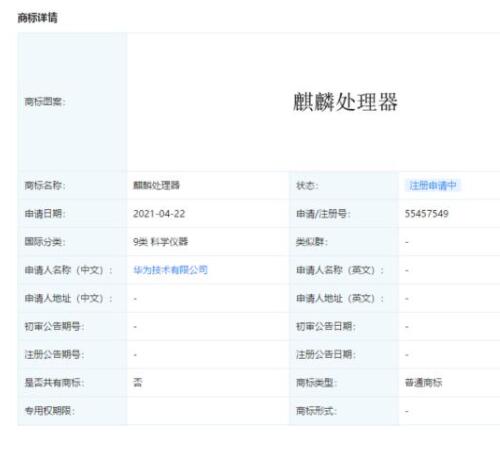Image resolution: width=500 pixels, height=450 pixels.
Task: Click the 类似群 label
Action: point(312,242)
